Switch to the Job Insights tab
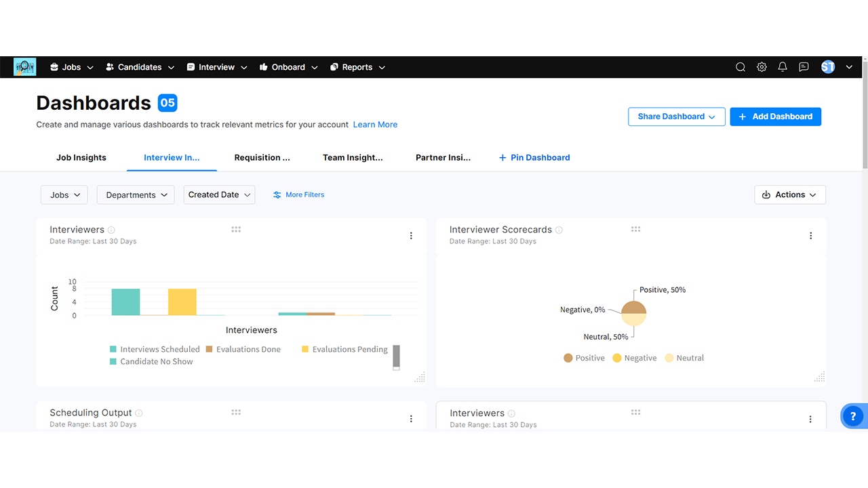The height and width of the screenshot is (488, 868). (x=81, y=158)
